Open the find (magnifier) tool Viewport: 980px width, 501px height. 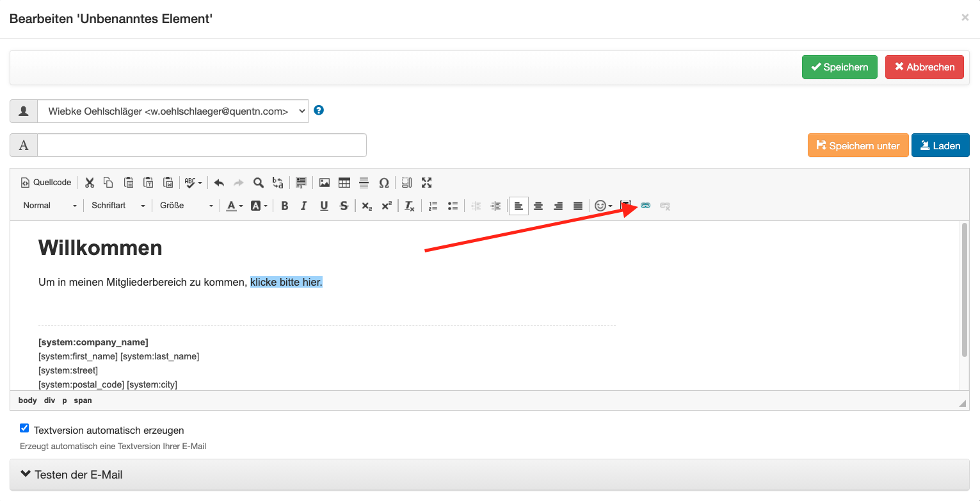click(x=259, y=183)
